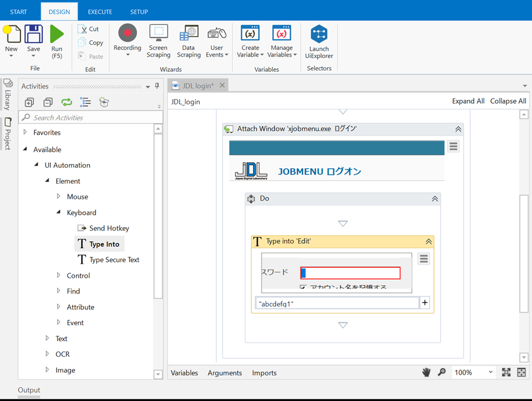The image size is (532, 401).
Task: Collapse the Type into 'Edit' activity
Action: 429,242
